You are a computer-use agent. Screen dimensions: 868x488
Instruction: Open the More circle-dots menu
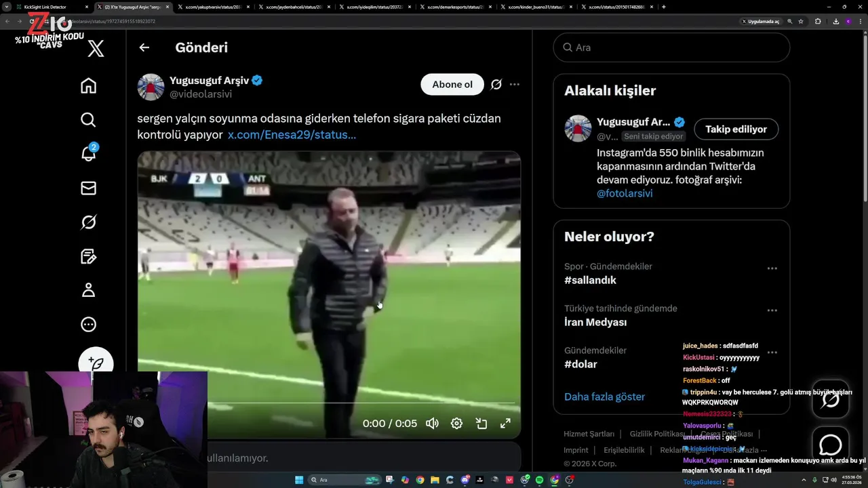88,325
